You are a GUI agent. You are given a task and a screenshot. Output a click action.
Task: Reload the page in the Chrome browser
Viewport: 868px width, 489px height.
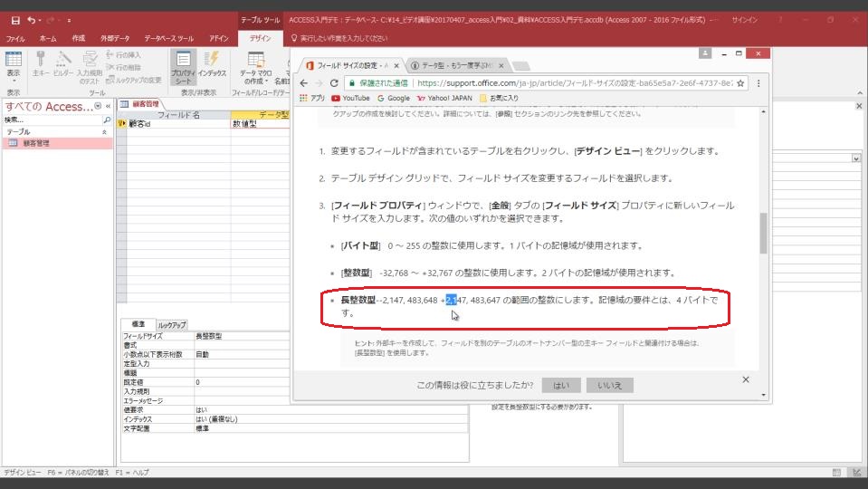tap(336, 84)
